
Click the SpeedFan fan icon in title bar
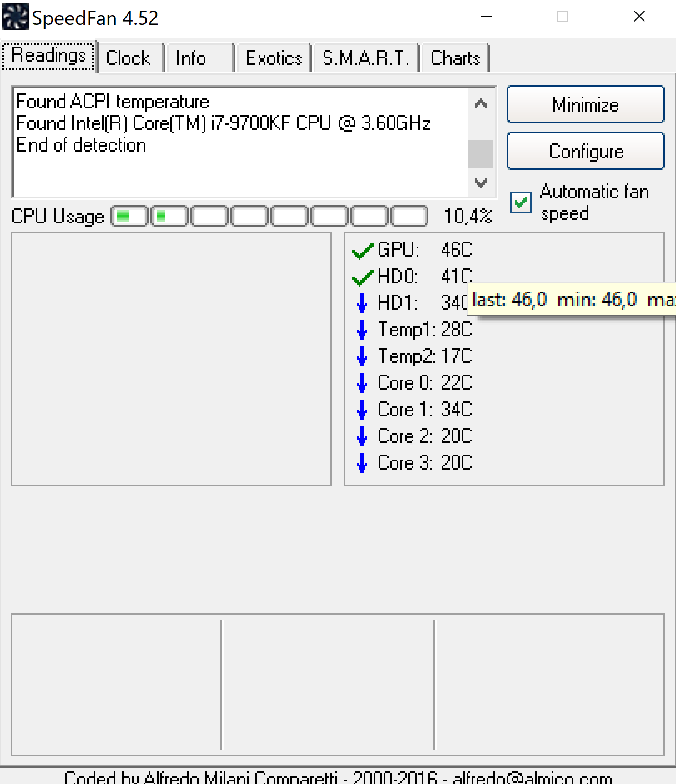pos(15,17)
